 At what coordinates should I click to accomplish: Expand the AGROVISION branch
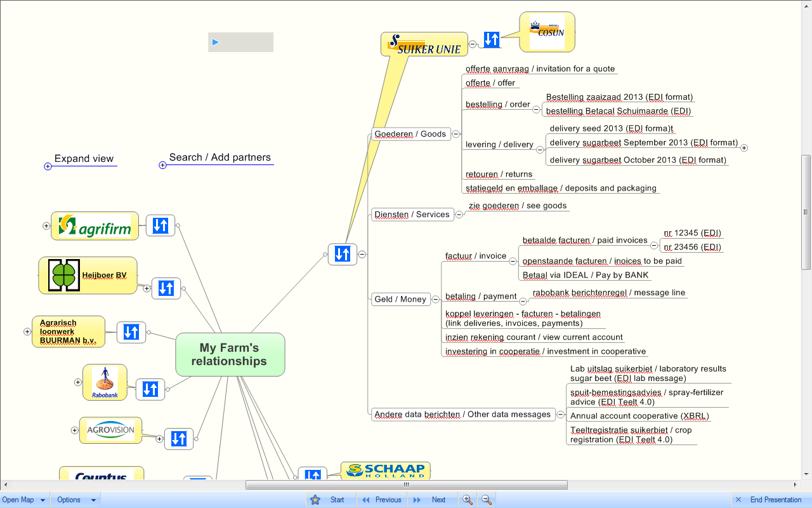click(74, 430)
